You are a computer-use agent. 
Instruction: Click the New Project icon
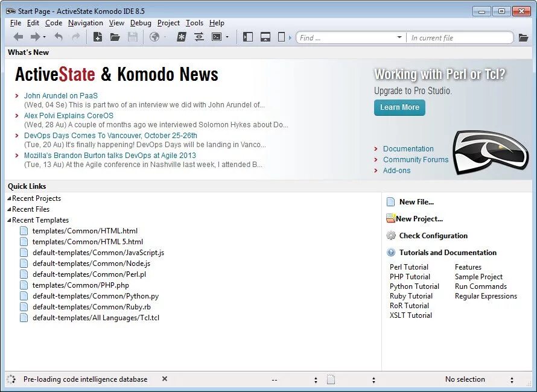tap(390, 218)
